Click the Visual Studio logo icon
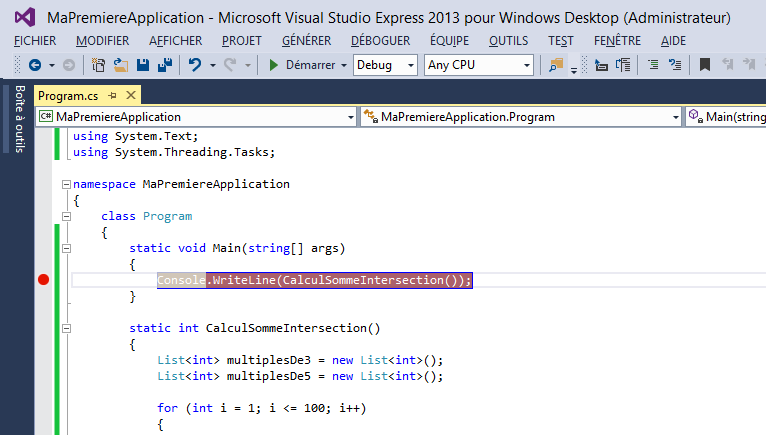Image resolution: width=766 pixels, height=435 pixels. (x=24, y=18)
